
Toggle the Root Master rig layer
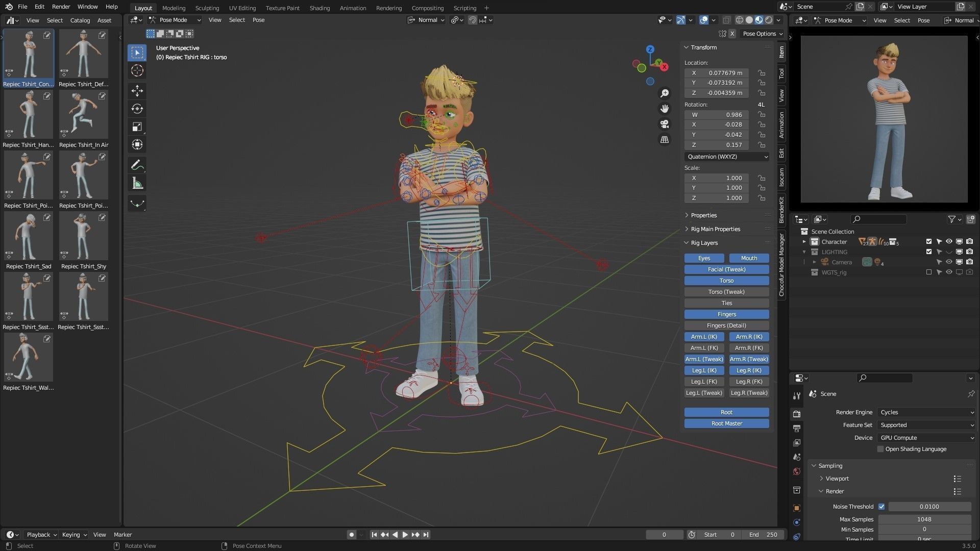click(726, 423)
